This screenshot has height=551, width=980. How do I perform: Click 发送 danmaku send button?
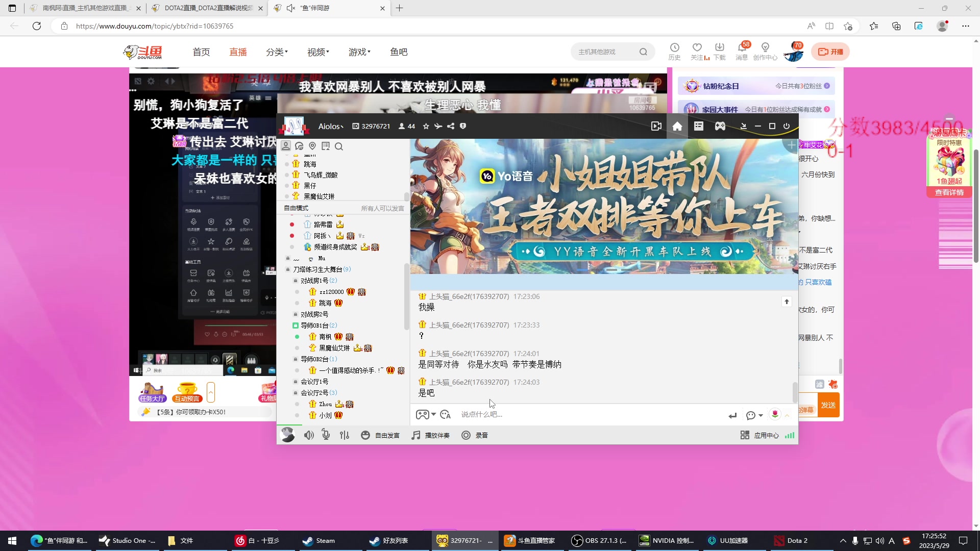point(828,405)
